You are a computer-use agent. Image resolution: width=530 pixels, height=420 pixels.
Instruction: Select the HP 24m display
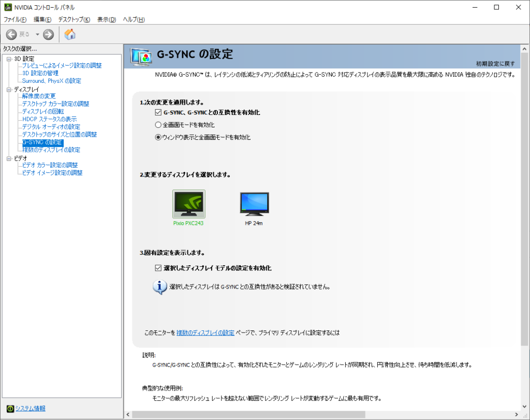click(254, 209)
